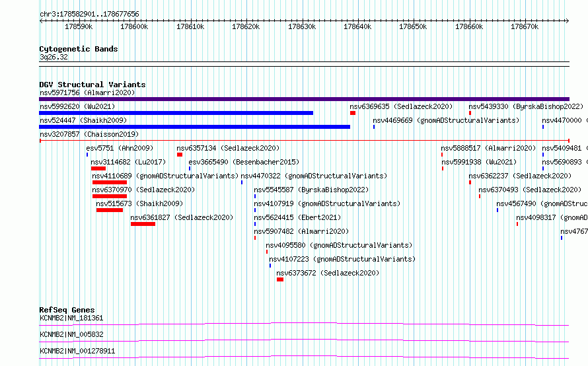Open KCNMB2|NM_181361 gene label

(71, 318)
